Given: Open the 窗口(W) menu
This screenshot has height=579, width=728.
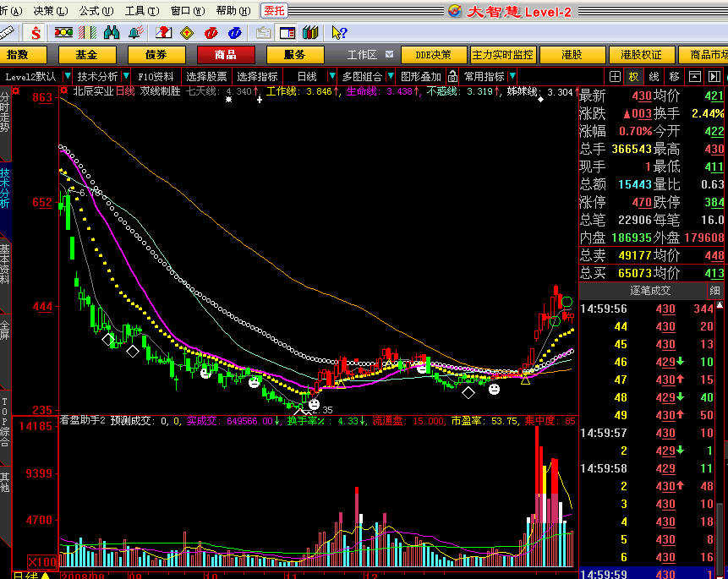Looking at the screenshot, I should 188,11.
